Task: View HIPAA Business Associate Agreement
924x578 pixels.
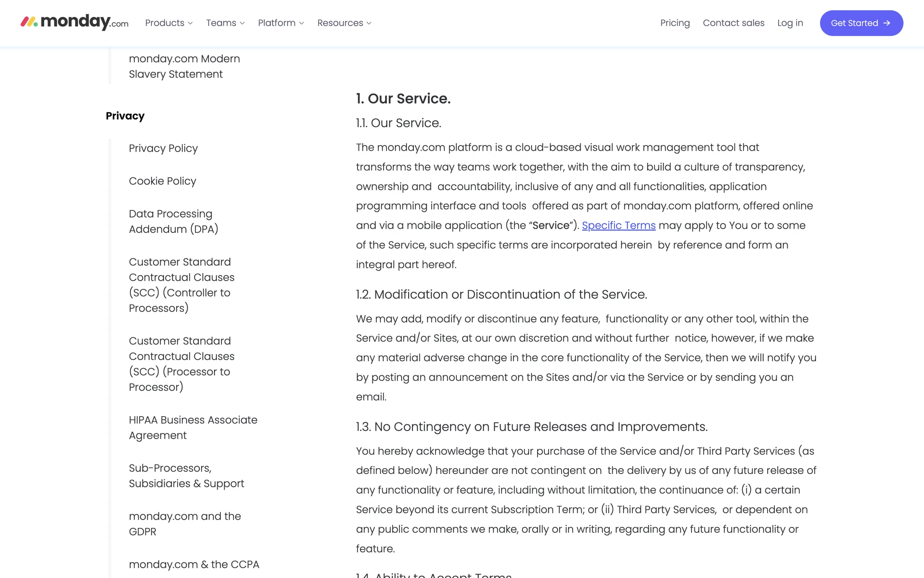Action: [192, 428]
